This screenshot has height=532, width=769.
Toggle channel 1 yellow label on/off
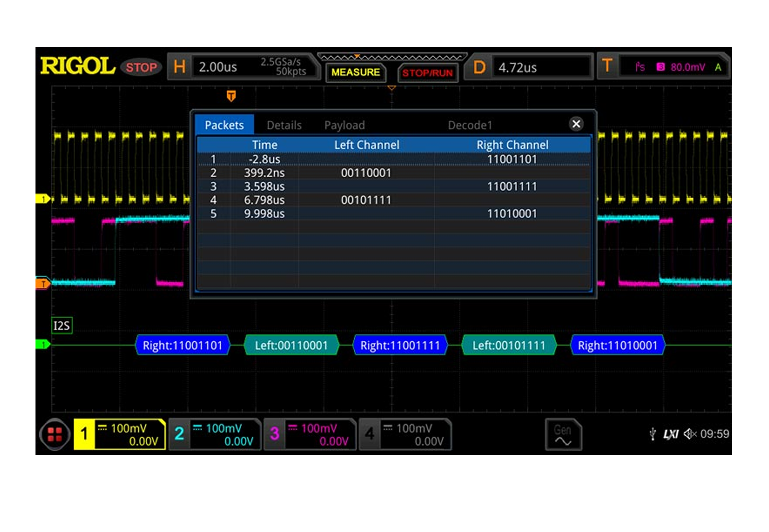(x=84, y=434)
